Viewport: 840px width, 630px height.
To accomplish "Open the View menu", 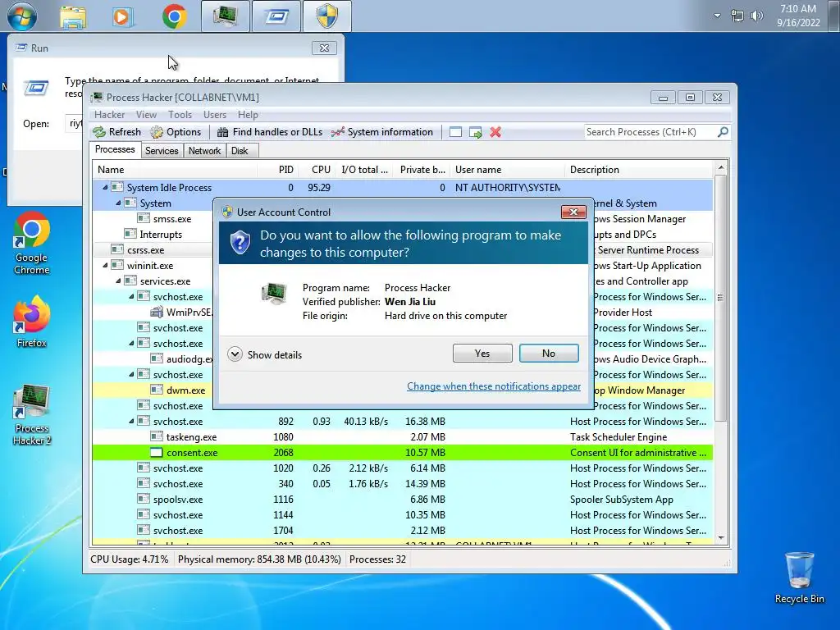I will click(x=146, y=115).
